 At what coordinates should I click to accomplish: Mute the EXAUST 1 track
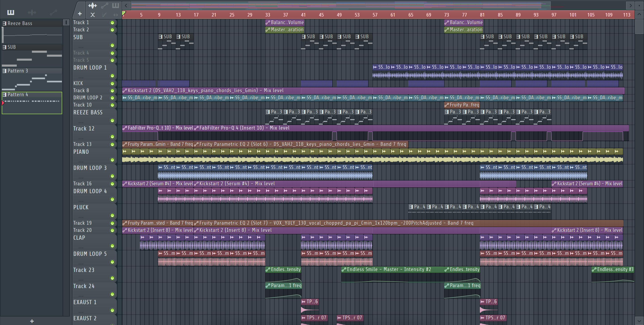pos(112,310)
